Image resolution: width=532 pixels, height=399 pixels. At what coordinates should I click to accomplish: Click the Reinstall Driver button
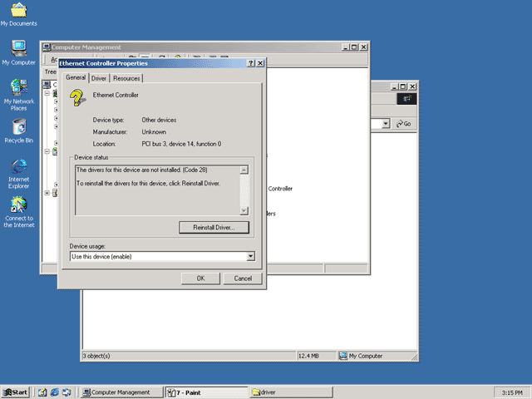pyautogui.click(x=214, y=227)
